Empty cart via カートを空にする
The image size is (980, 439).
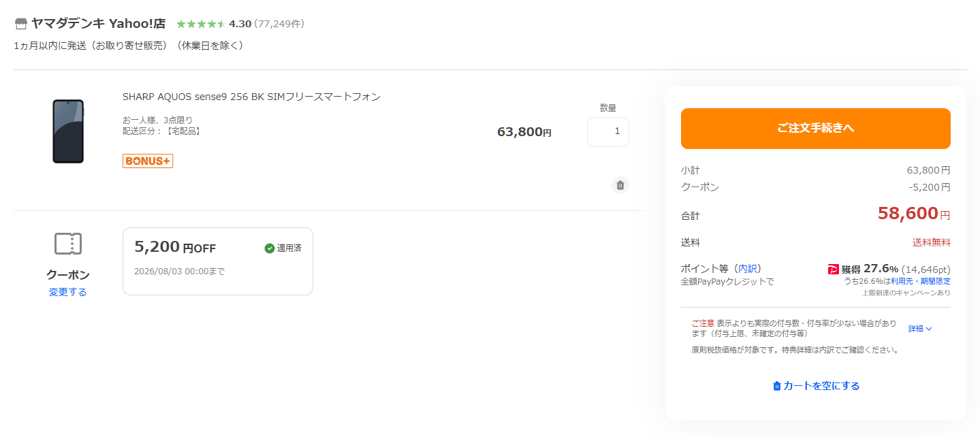click(x=816, y=386)
